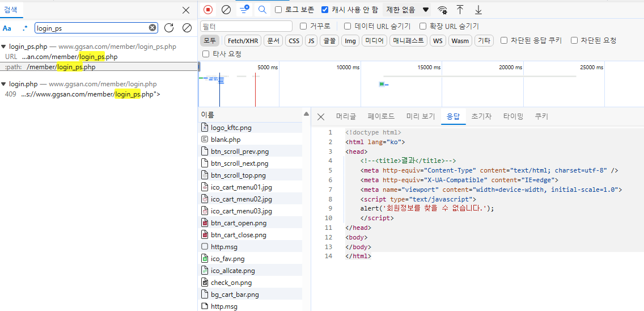The image size is (644, 311).
Task: Toggle regular expression search option
Action: tap(25, 28)
